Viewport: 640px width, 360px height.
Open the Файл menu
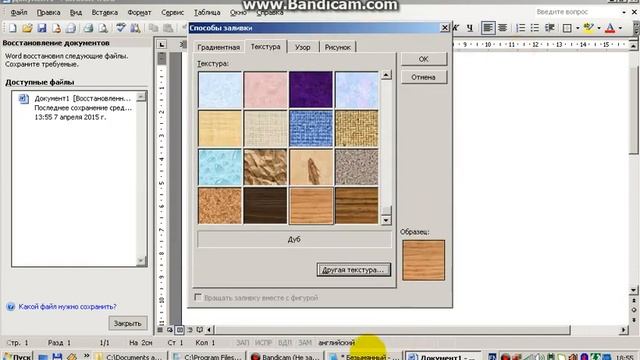(x=19, y=13)
